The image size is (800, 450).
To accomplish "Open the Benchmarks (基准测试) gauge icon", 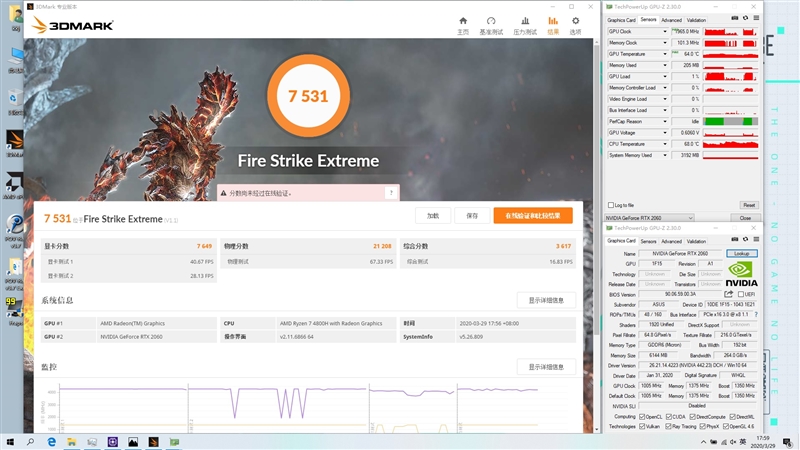I will pos(491,23).
